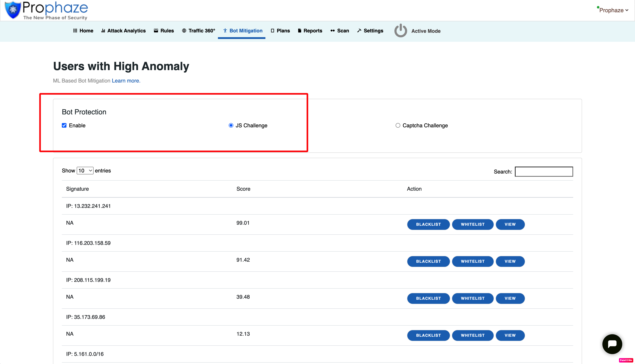Click the Traffic 360° globe icon

click(x=184, y=30)
